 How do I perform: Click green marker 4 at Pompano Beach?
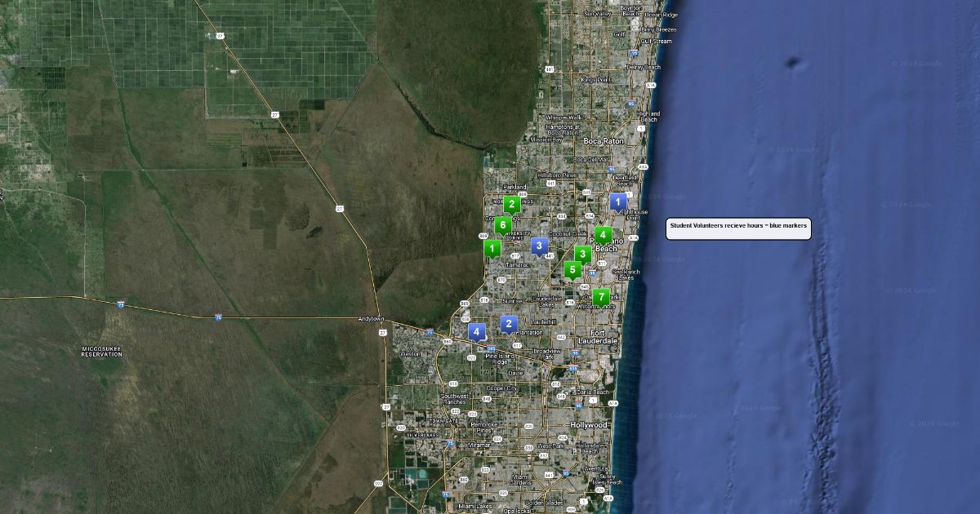603,234
